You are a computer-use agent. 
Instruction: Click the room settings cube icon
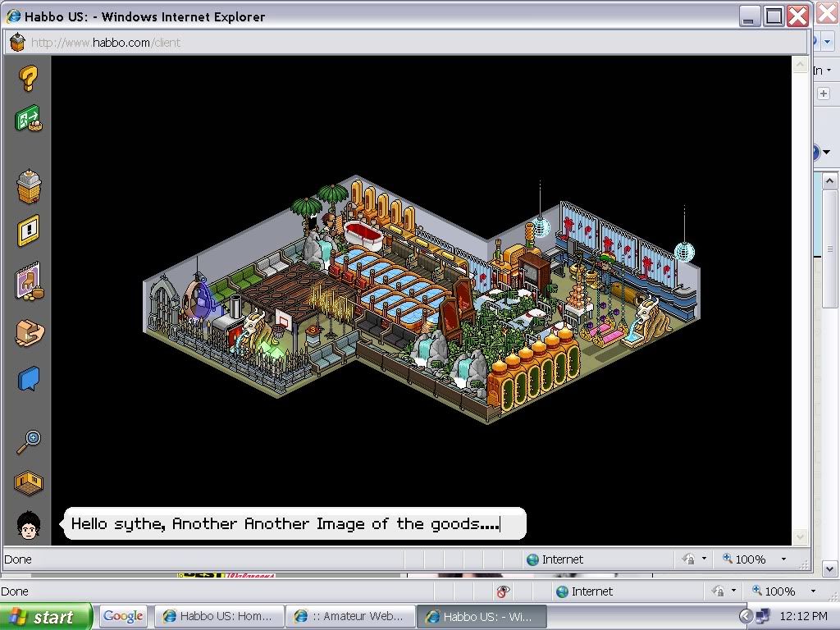(x=29, y=482)
